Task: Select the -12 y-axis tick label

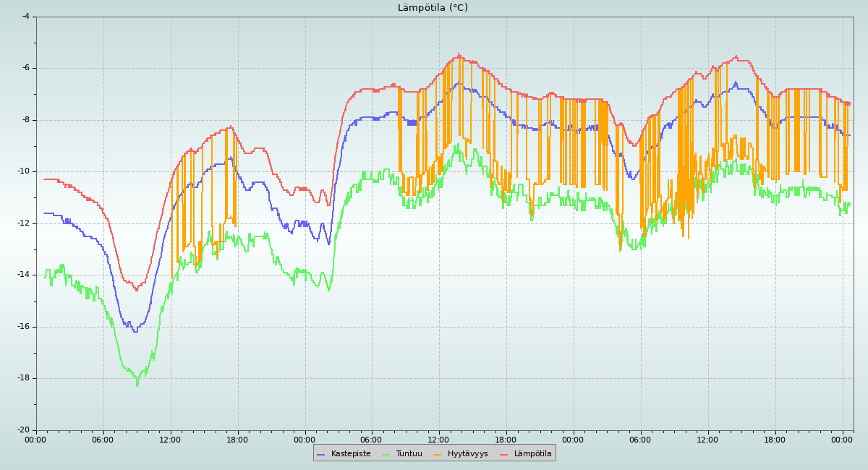Action: point(23,223)
